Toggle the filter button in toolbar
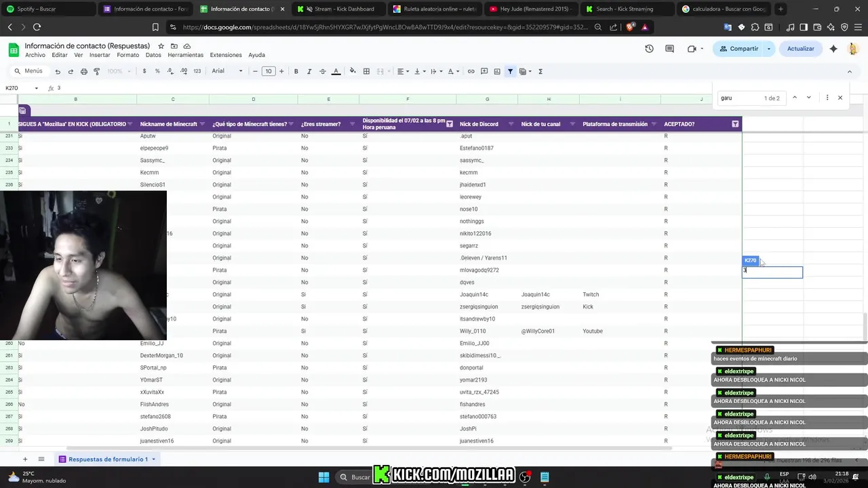Image resolution: width=868 pixels, height=488 pixels. [x=510, y=71]
